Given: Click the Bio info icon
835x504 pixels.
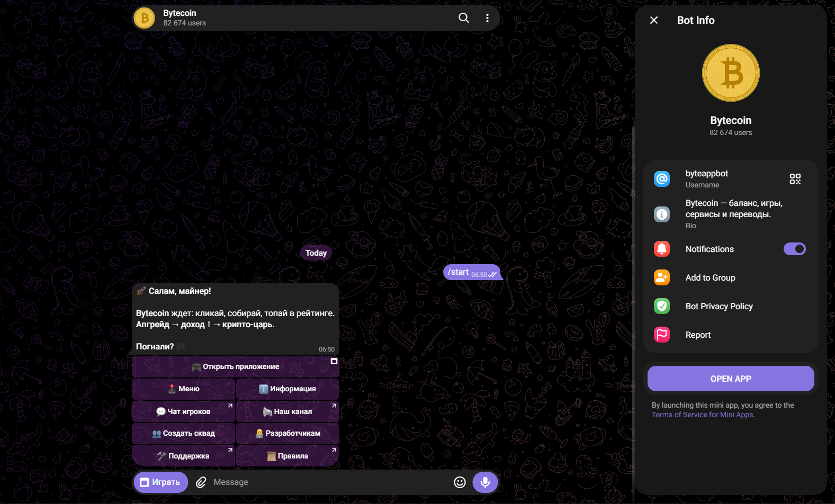Looking at the screenshot, I should pyautogui.click(x=662, y=214).
